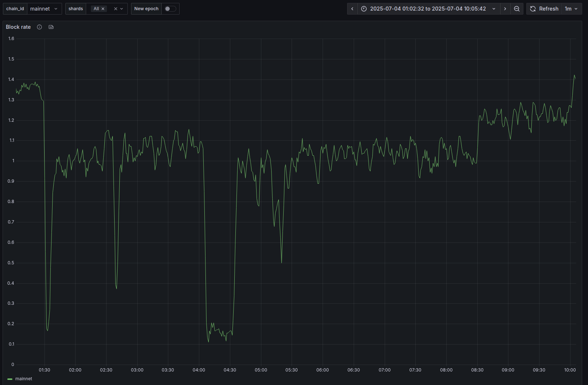
Task: Click the 10:00 x-axis tick label
Action: point(570,370)
